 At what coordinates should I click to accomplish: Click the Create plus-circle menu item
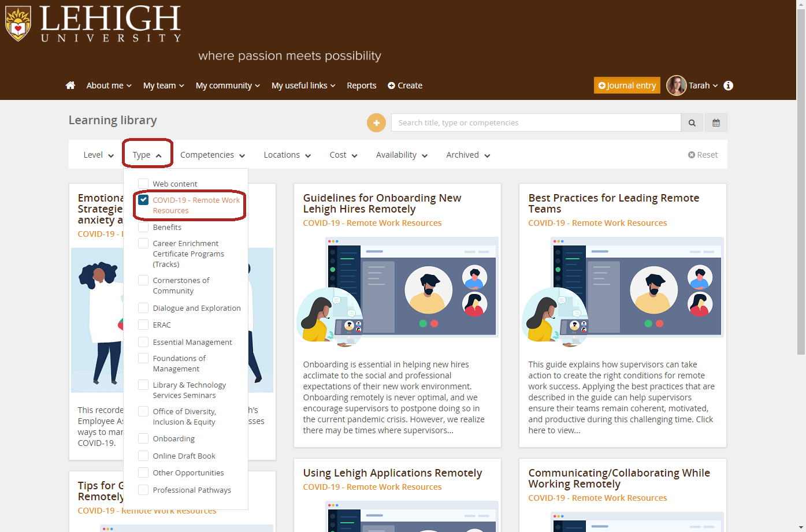point(405,85)
